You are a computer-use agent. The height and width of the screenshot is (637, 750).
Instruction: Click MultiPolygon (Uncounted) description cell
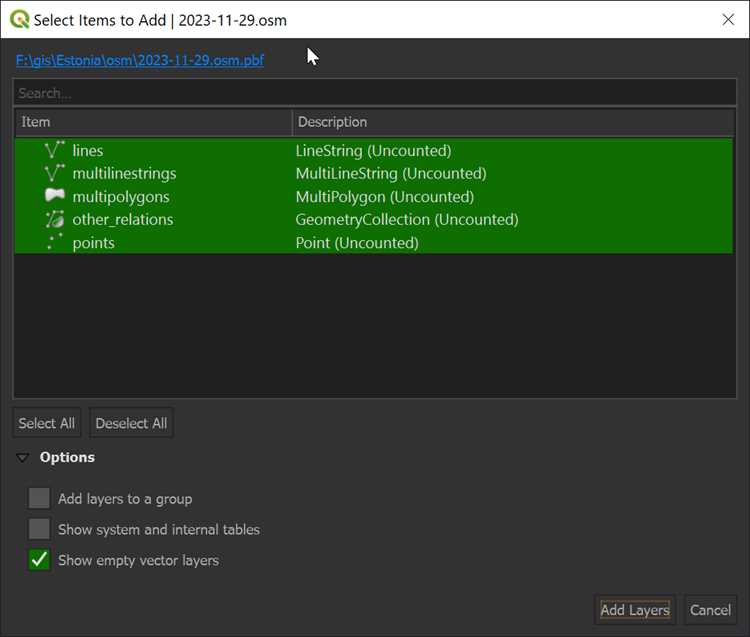[x=385, y=197]
